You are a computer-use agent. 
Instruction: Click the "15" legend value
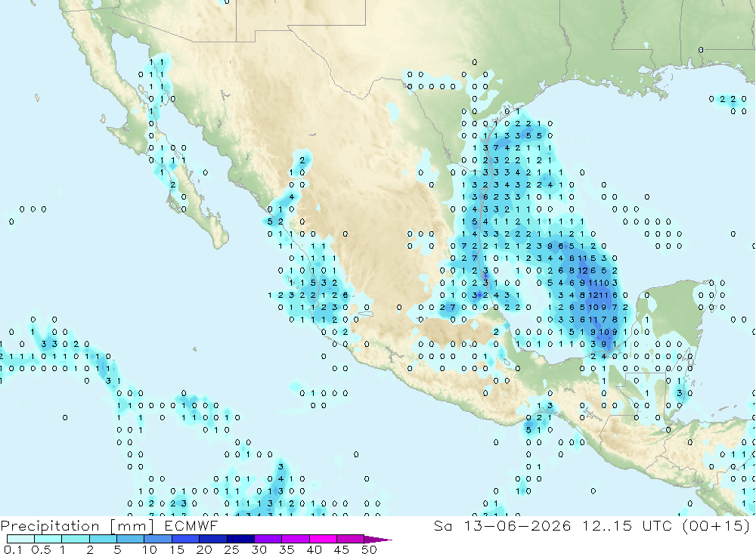(177, 549)
